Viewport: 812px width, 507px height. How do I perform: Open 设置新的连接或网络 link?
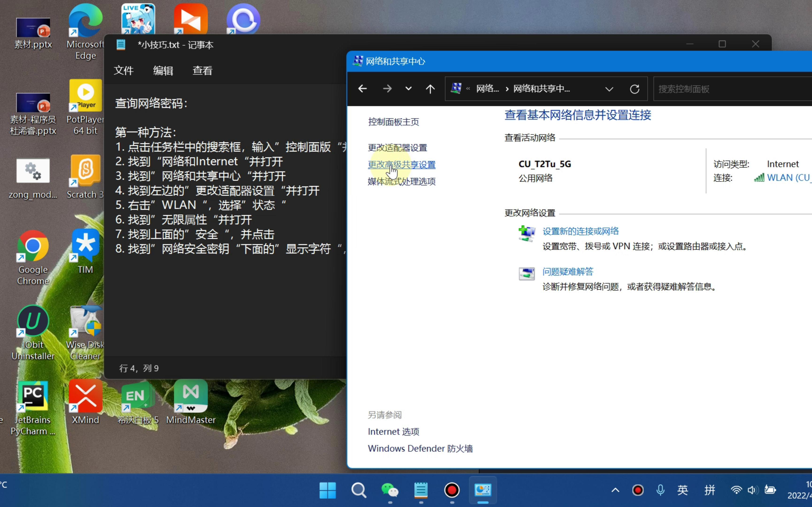580,231
